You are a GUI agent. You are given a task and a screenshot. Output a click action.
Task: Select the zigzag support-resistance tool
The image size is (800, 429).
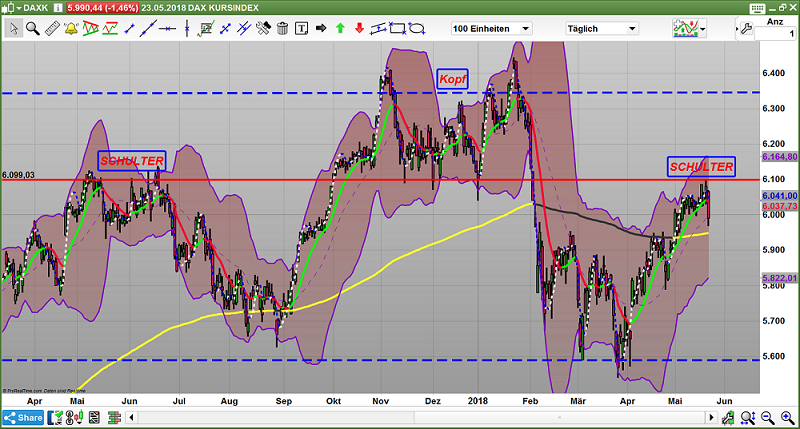click(x=110, y=29)
